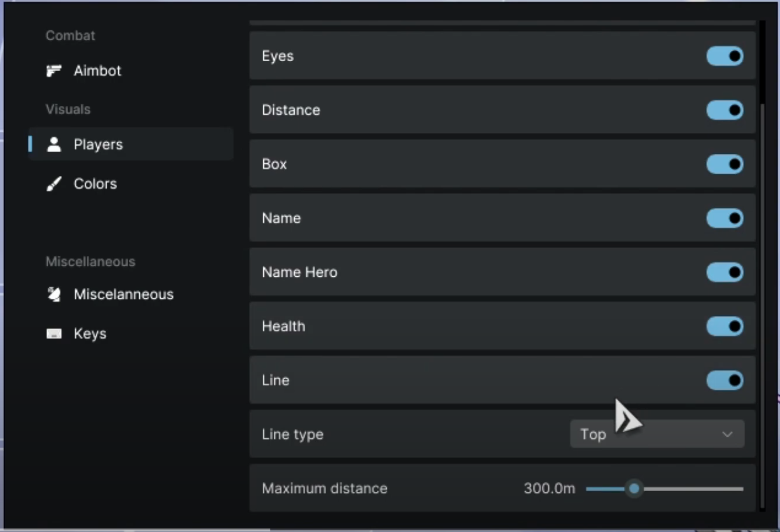
Task: Toggle the Line switch
Action: click(x=725, y=380)
